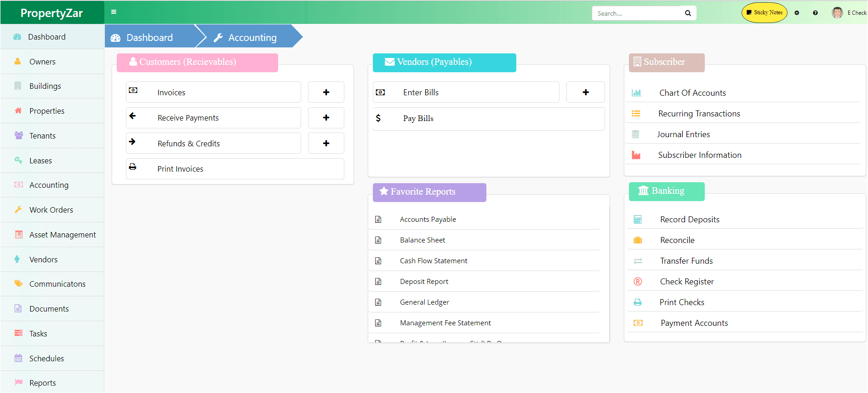This screenshot has height=393, width=868.
Task: Add Refunds & Credits with plus button
Action: (x=326, y=143)
